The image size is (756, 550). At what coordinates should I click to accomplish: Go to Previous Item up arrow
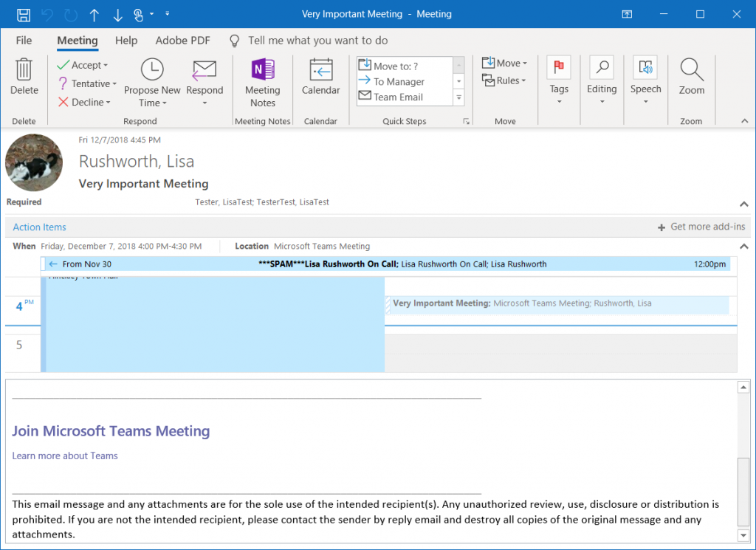click(94, 16)
